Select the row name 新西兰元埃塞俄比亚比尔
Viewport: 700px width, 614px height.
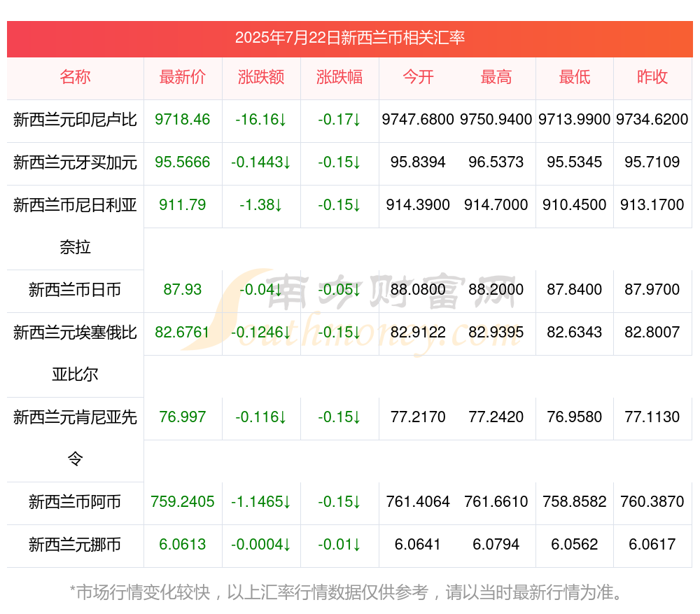(75, 354)
